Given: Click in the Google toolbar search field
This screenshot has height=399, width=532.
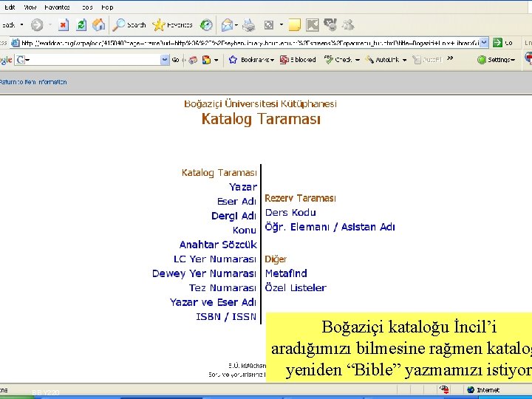Looking at the screenshot, I should click(92, 60).
